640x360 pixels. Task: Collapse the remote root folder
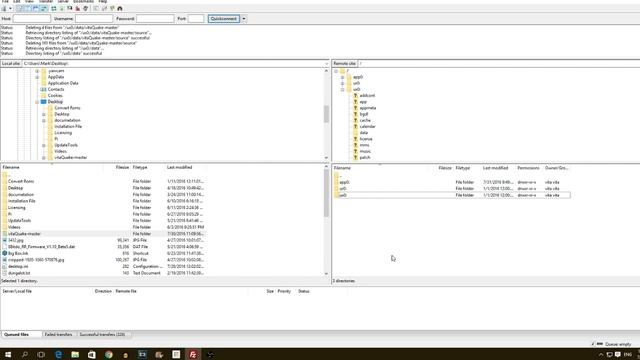click(336, 71)
